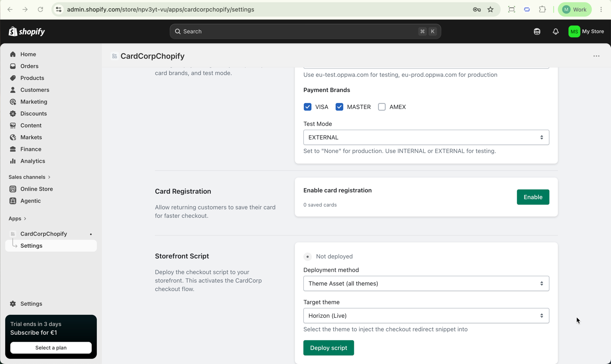611x364 pixels.
Task: Click the Home icon in the sidebar
Action: pos(13,54)
